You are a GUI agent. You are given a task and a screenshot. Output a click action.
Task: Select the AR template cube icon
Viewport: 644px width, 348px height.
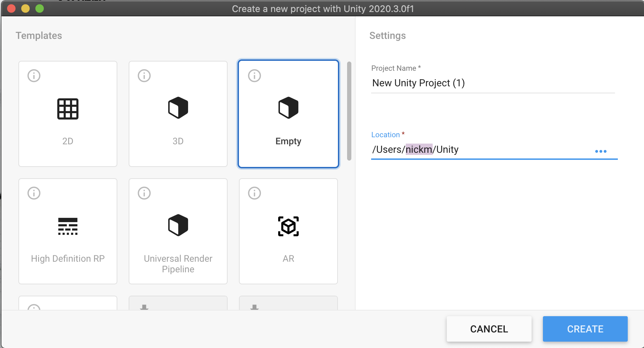tap(288, 226)
